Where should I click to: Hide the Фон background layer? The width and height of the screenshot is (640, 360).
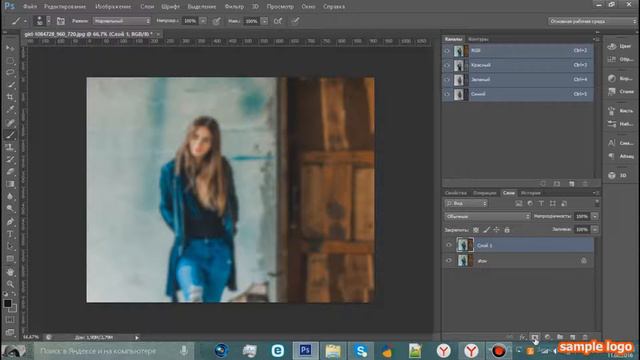coord(449,260)
